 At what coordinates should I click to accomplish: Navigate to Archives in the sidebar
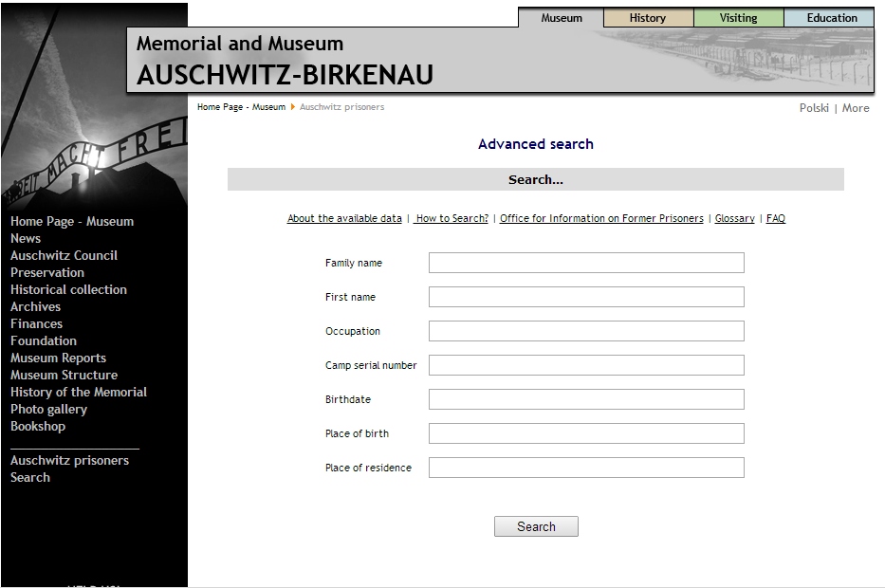[35, 306]
